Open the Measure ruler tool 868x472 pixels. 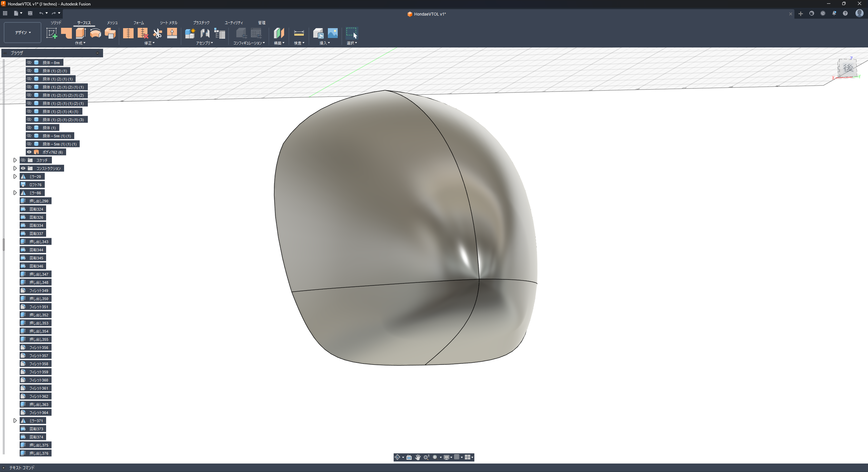(299, 33)
